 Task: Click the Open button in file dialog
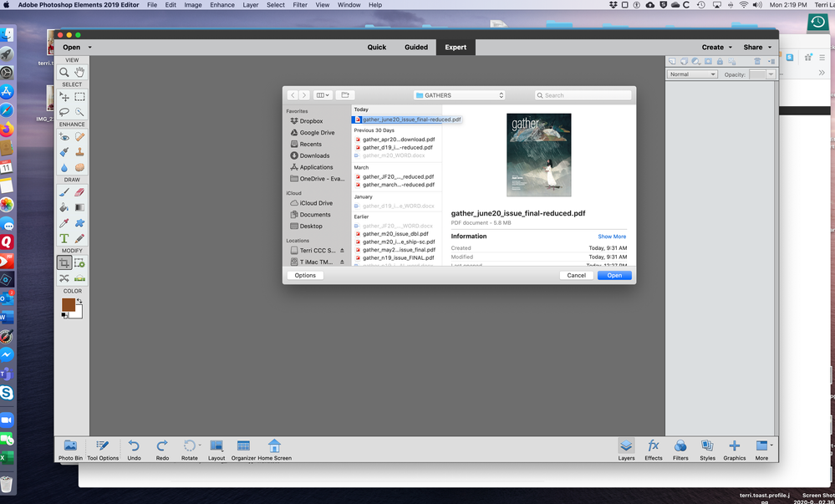point(614,276)
